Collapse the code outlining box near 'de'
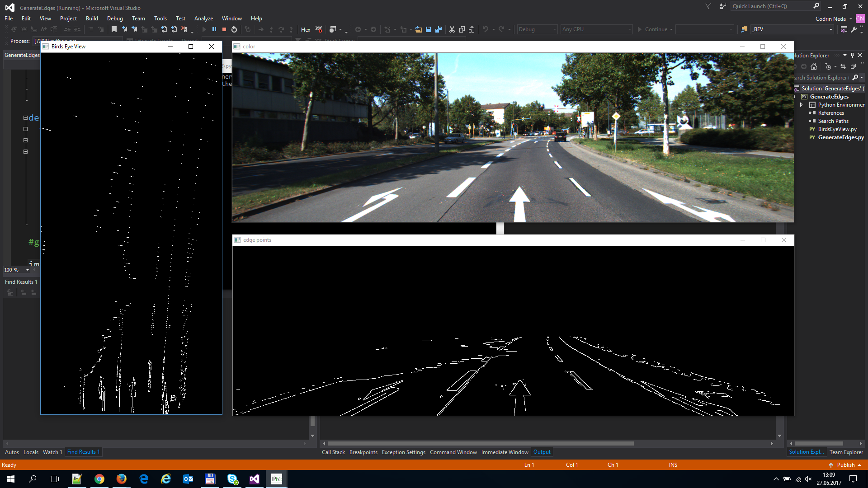This screenshot has height=488, width=868. (x=26, y=118)
